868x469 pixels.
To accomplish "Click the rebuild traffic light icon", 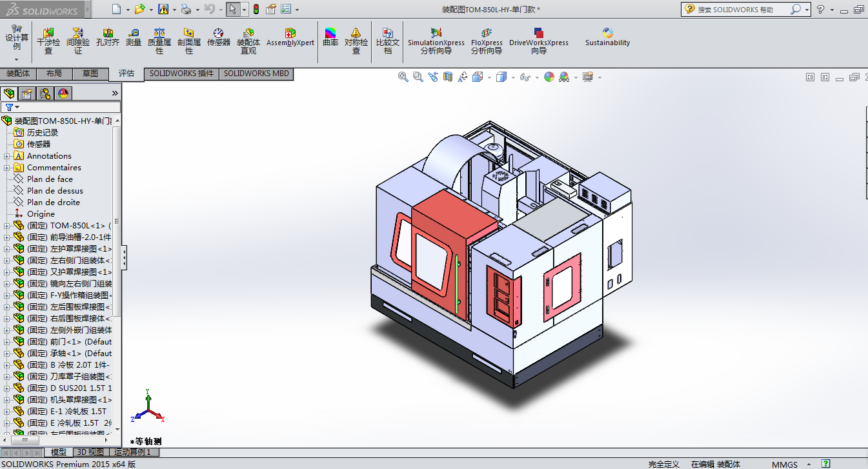I will coord(256,9).
